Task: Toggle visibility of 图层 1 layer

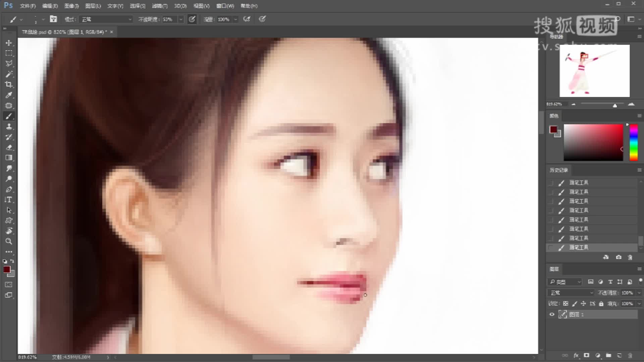Action: pyautogui.click(x=552, y=314)
